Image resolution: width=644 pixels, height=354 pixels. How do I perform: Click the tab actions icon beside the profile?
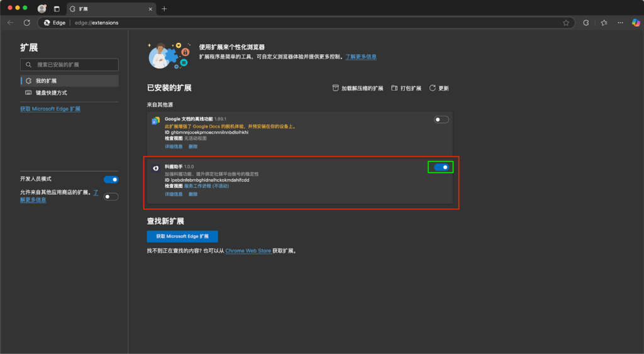[x=57, y=9]
